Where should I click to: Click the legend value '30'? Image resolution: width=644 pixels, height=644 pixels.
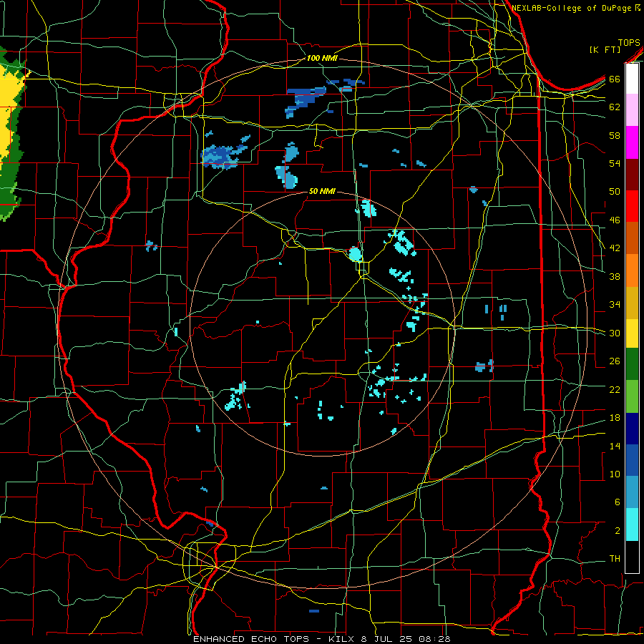615,333
